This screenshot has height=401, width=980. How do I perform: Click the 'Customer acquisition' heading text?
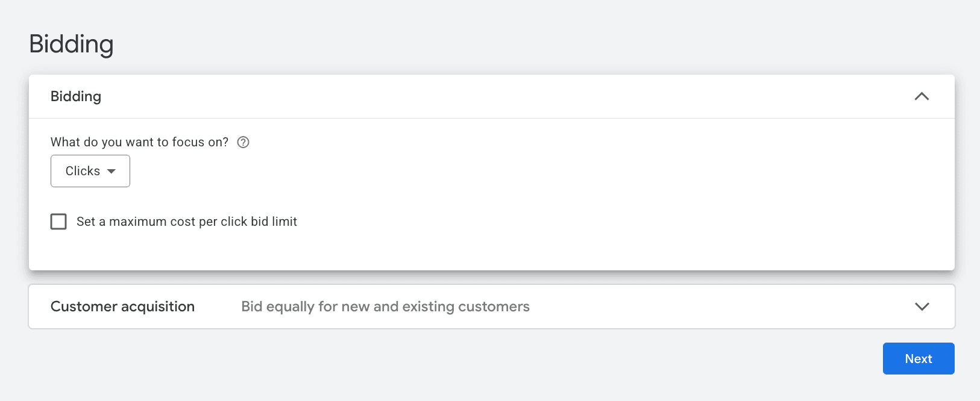(122, 306)
